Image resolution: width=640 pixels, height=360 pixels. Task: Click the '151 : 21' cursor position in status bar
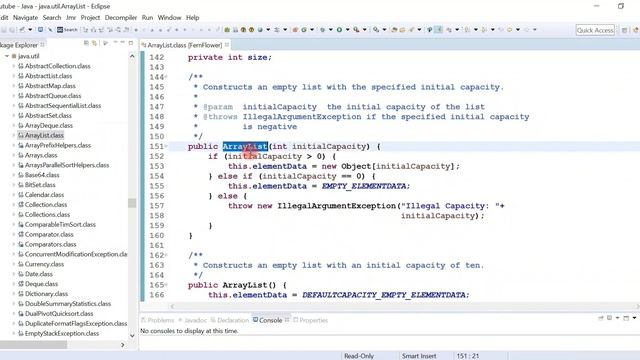coord(468,356)
